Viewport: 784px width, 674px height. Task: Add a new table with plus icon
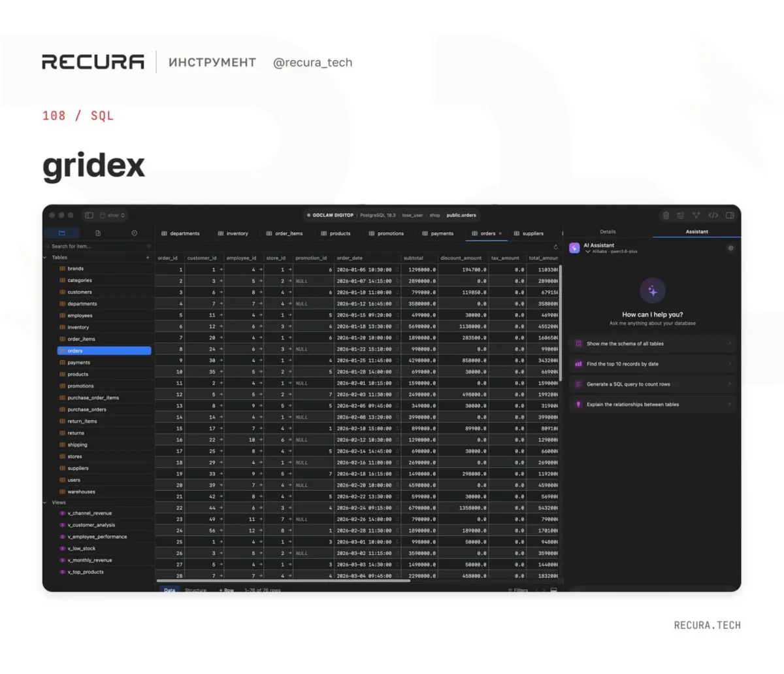(x=148, y=258)
